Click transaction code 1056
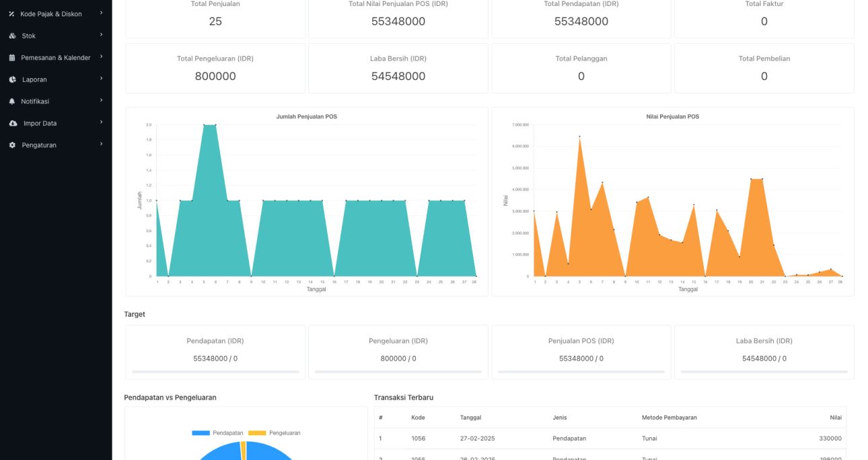This screenshot has height=460, width=868. point(419,438)
